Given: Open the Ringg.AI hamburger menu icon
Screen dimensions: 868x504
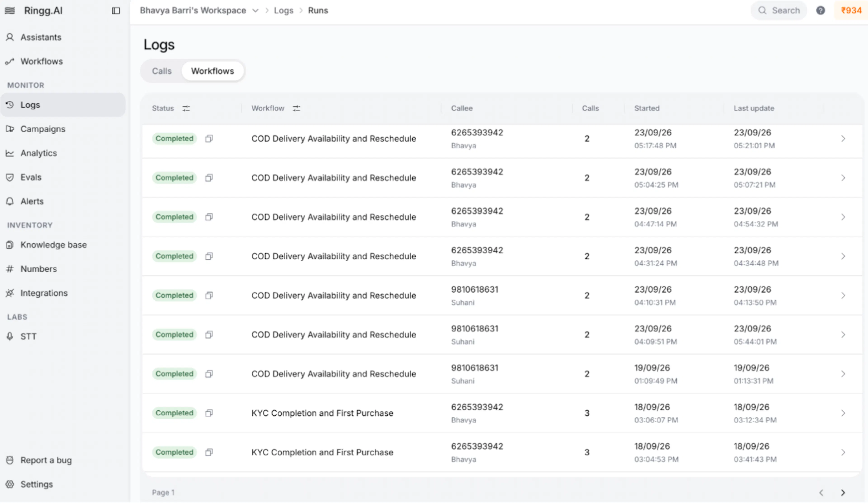Looking at the screenshot, I should (x=10, y=11).
